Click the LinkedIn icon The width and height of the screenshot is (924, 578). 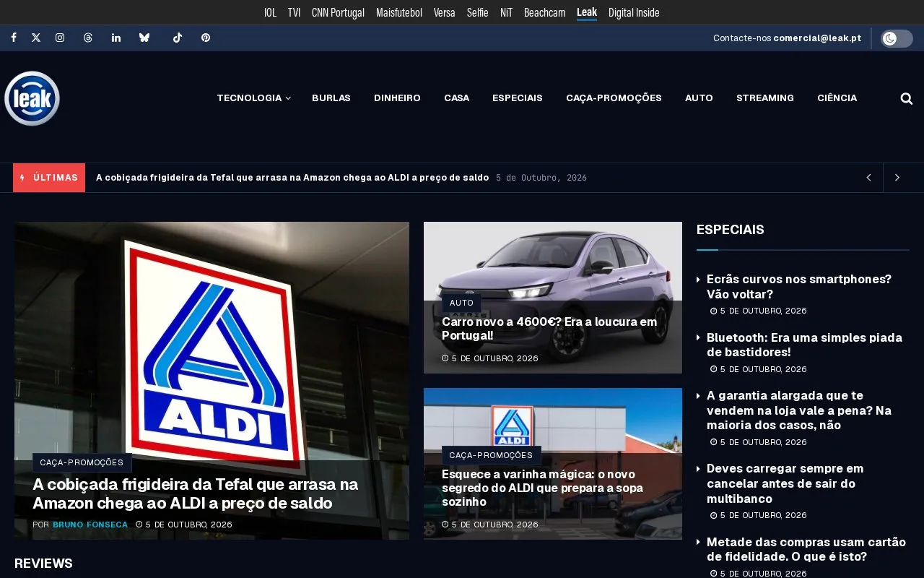pos(116,38)
